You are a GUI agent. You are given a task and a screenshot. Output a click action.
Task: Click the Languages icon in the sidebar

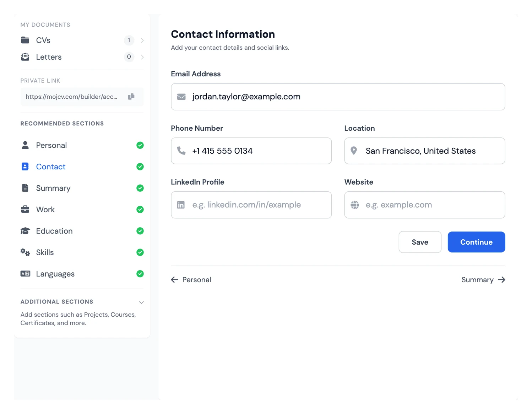click(x=25, y=274)
